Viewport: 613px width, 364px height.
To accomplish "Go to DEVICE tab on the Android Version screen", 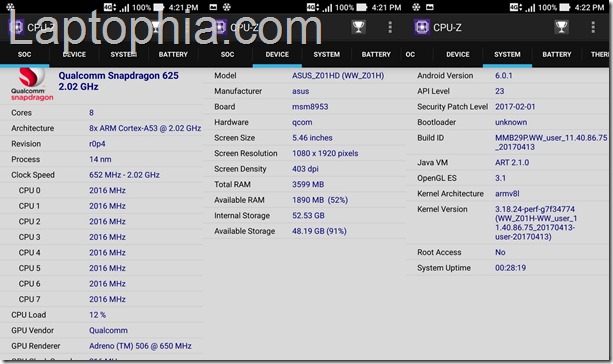I will pyautogui.click(x=458, y=54).
